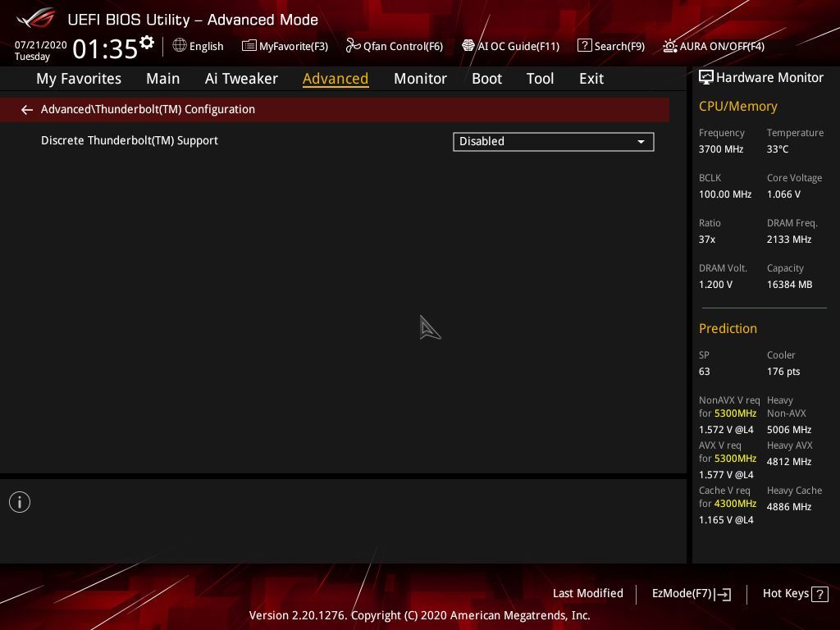Go to the Boot tab
Image resolution: width=840 pixels, height=630 pixels.
486,79
